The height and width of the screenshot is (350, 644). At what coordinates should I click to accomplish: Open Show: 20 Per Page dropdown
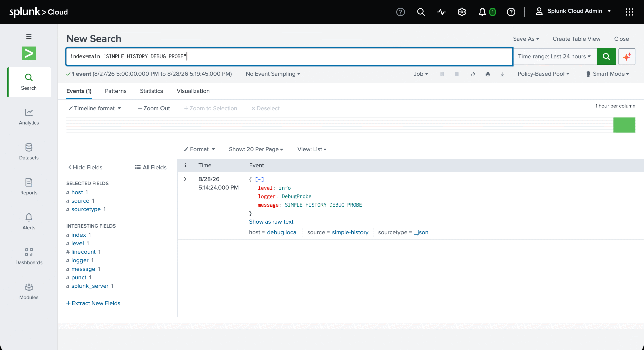tap(256, 149)
